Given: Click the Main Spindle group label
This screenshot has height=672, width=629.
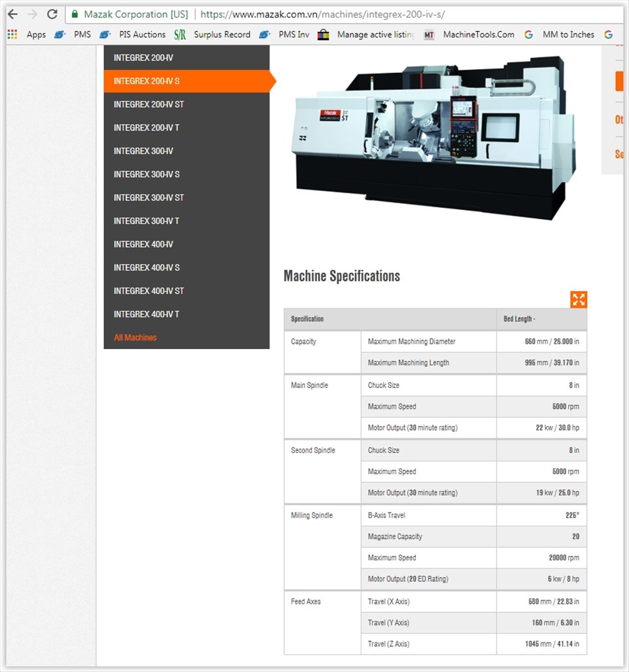Looking at the screenshot, I should coord(310,385).
